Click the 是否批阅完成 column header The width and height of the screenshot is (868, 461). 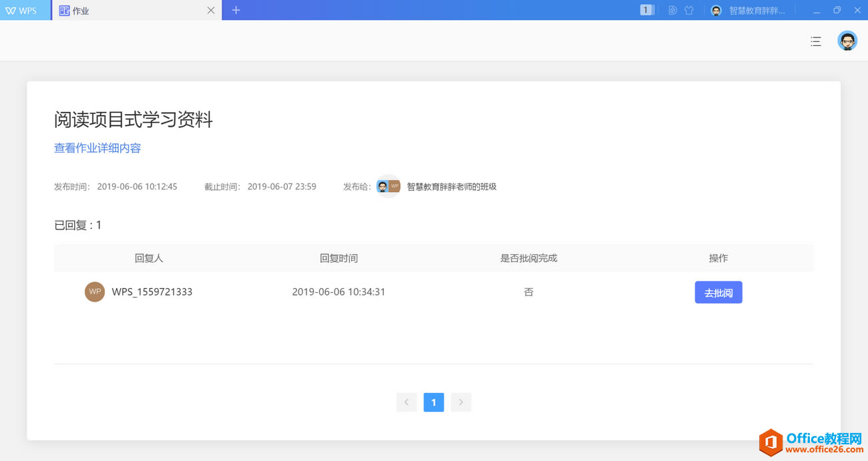pyautogui.click(x=529, y=258)
